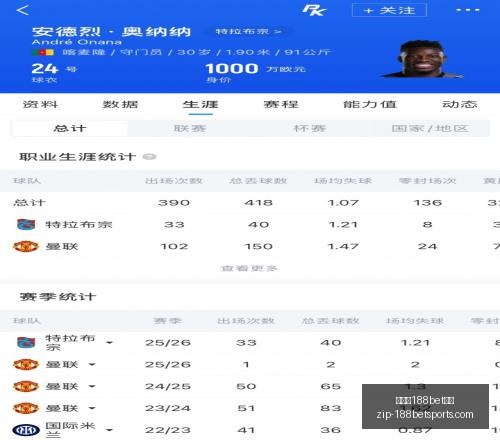Open the 能力值 tab
The height and width of the screenshot is (440, 500).
pos(370,104)
